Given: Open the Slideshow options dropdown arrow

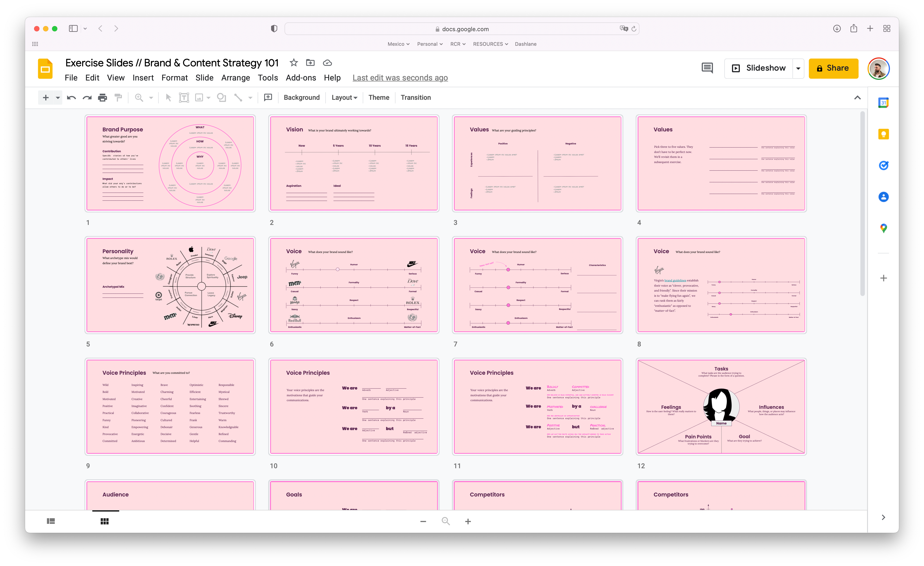Looking at the screenshot, I should (x=798, y=68).
